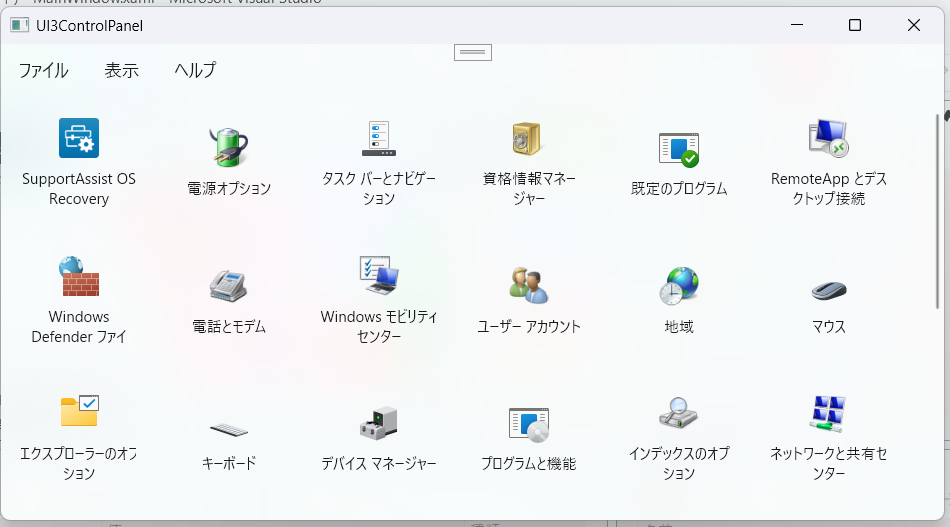
Task: Select the 既定のプログラム icon
Action: [678, 148]
